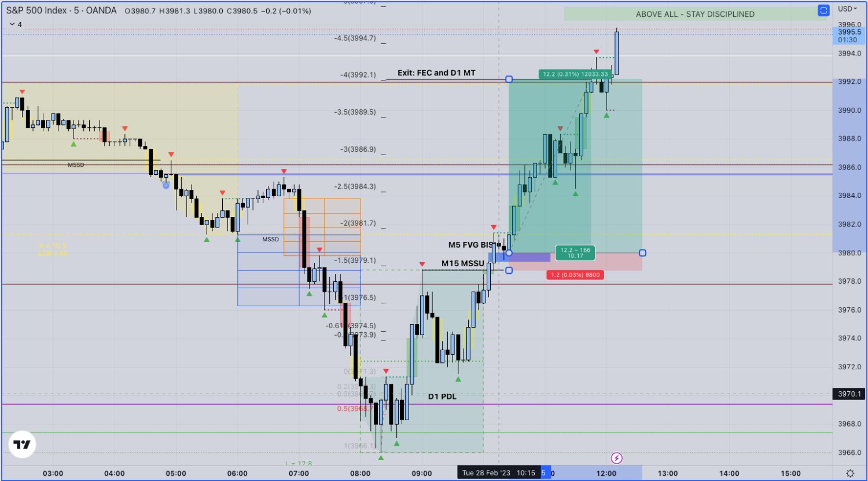Click the yellow A = 10.5 label
Viewport: 868px width, 481px height.
pos(53,245)
